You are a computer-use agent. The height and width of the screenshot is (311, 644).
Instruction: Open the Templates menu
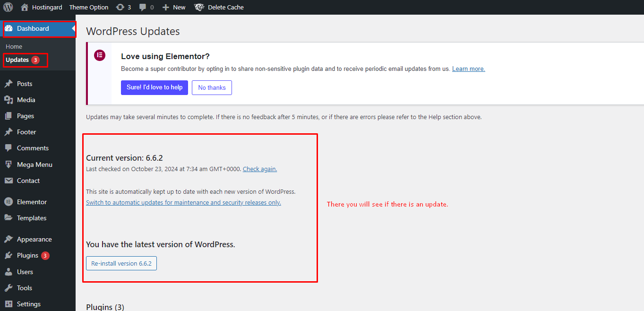32,218
